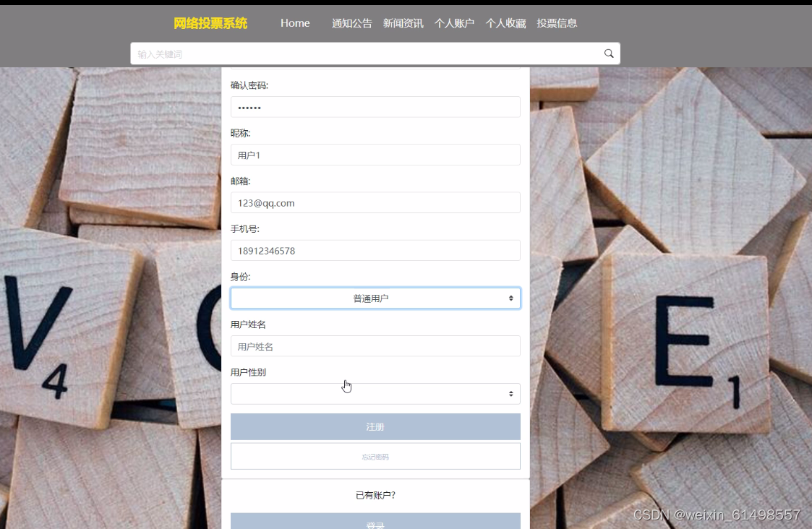Click the 确认密码 password field

[x=375, y=107]
